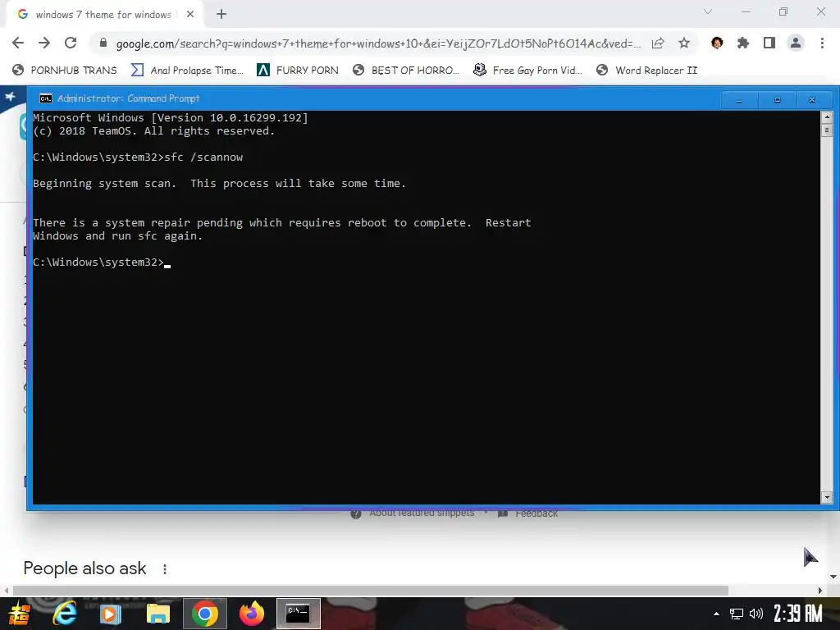This screenshot has height=630, width=840.
Task: Select the windows 7 theme search tab
Action: click(104, 15)
